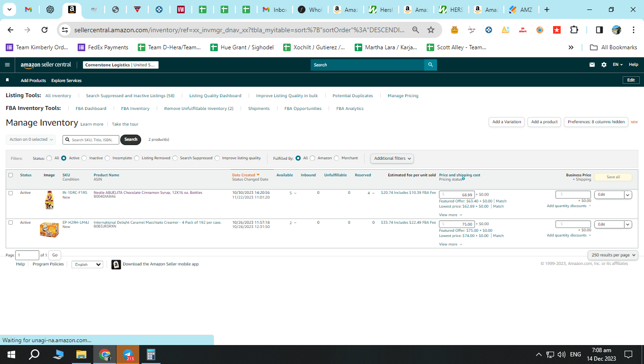Open Preferences: 8 columns hidden

click(x=596, y=122)
